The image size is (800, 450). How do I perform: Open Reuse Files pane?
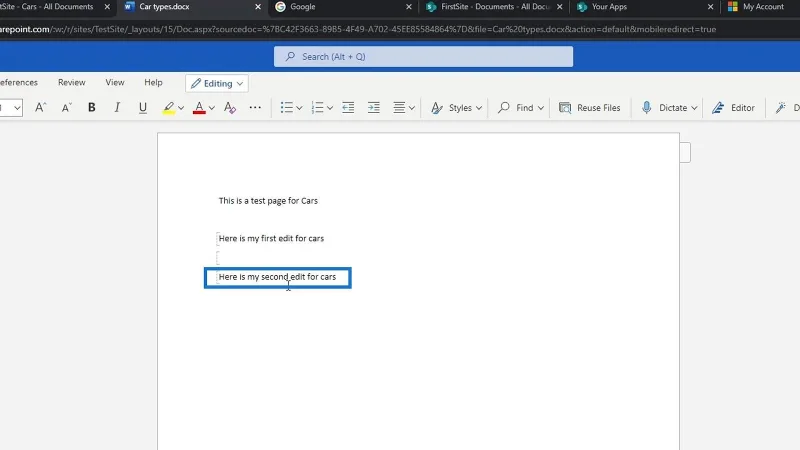(590, 108)
